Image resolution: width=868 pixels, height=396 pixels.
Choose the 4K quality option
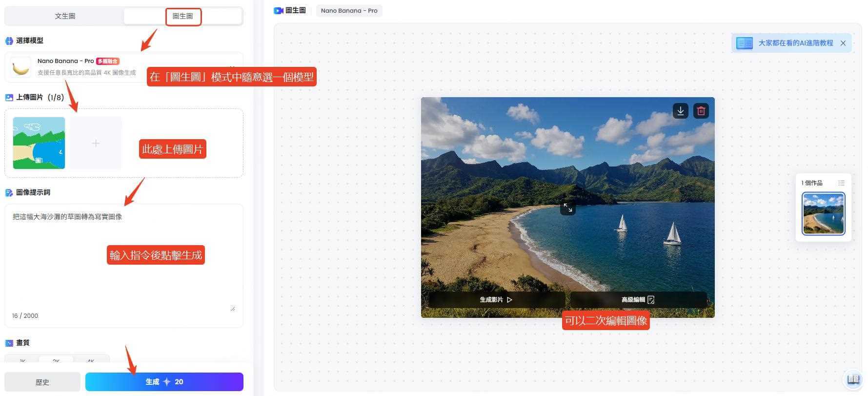90,361
